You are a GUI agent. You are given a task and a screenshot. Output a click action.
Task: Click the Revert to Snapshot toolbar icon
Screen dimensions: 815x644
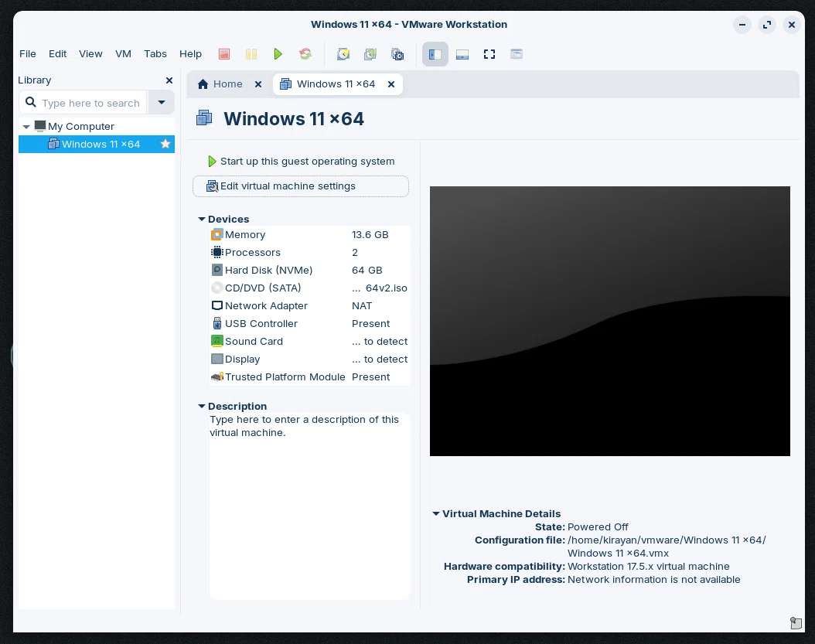point(370,54)
